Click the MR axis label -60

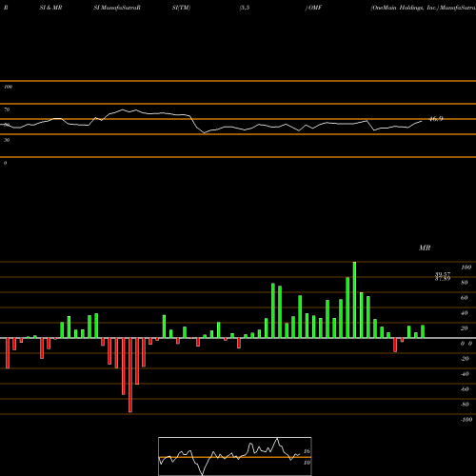465,389
